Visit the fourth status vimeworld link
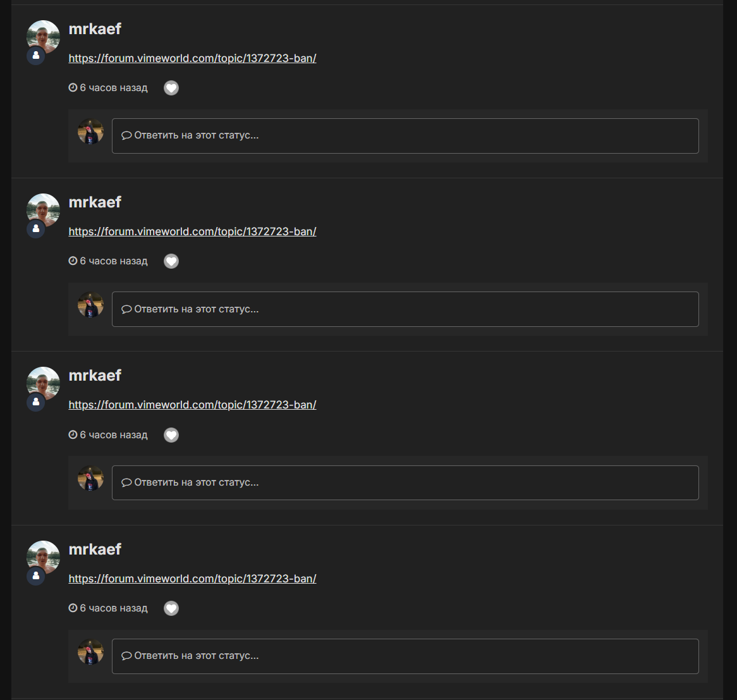 pyautogui.click(x=192, y=579)
